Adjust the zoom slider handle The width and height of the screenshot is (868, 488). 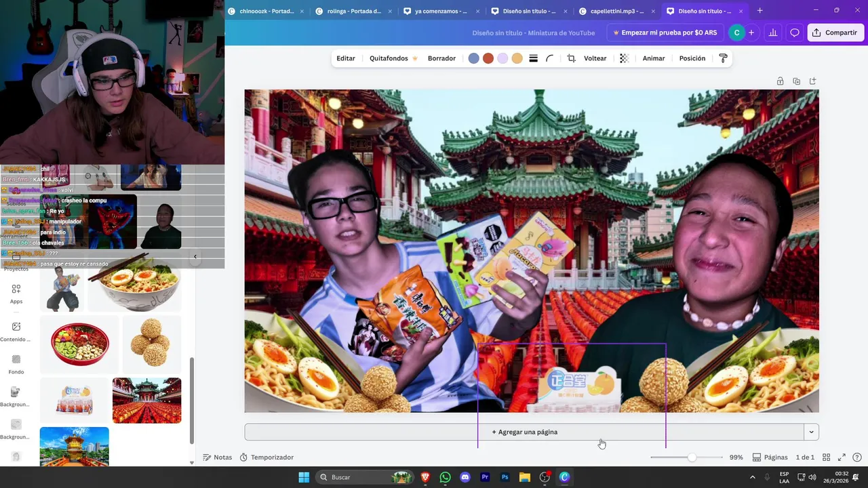[x=692, y=457]
